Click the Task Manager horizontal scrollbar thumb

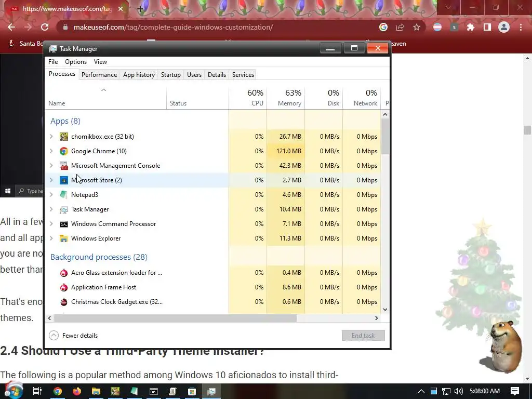pos(175,318)
